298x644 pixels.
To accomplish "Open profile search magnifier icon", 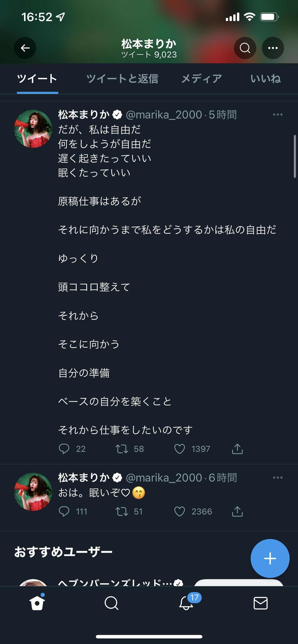I will (245, 48).
